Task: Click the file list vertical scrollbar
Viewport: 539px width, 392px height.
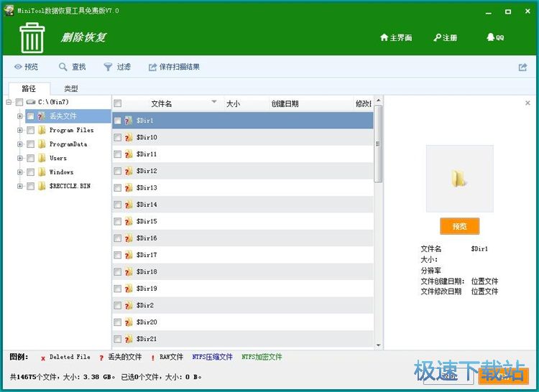Action: (378, 215)
